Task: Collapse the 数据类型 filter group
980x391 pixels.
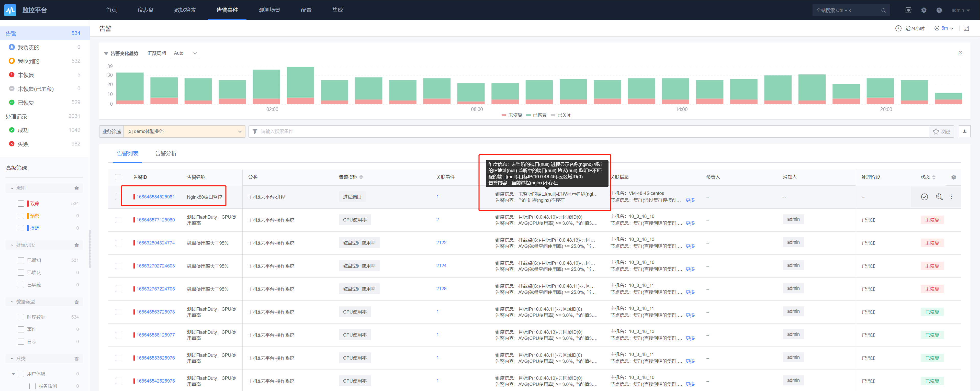Action: point(12,301)
